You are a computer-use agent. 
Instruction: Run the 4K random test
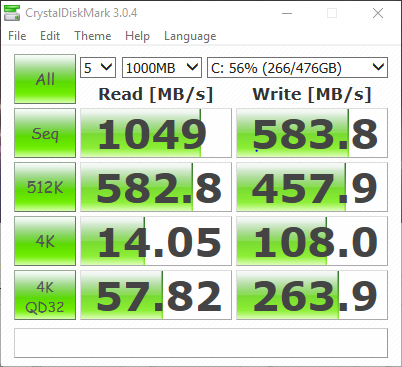(x=45, y=241)
